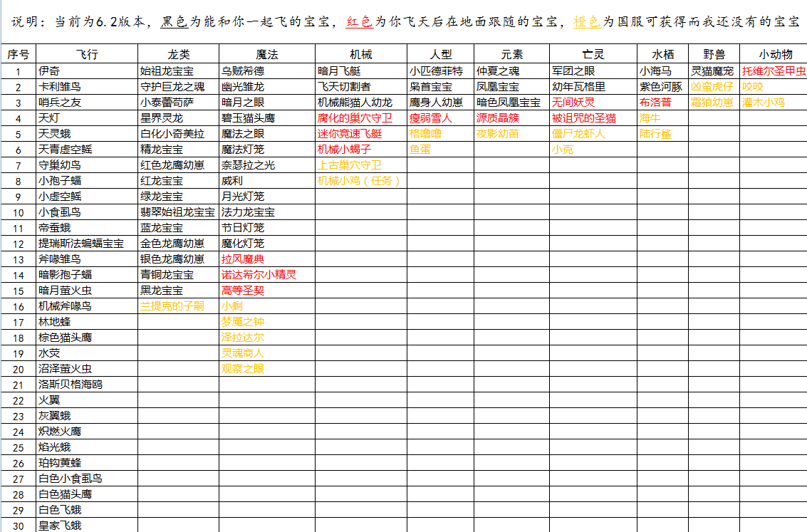Select the 元素 header cell
The image size is (807, 532).
(511, 54)
